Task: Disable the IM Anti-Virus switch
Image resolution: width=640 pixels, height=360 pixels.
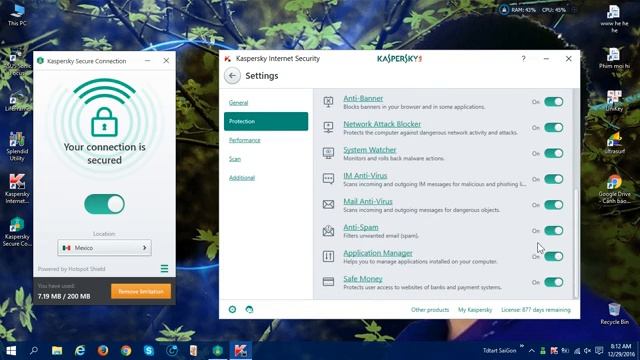Action: (x=553, y=179)
